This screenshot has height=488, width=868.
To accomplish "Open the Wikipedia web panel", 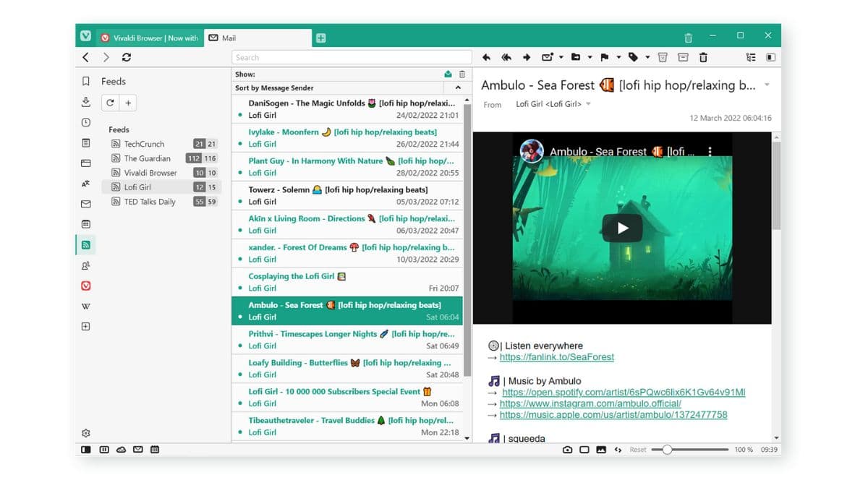I will 85,307.
